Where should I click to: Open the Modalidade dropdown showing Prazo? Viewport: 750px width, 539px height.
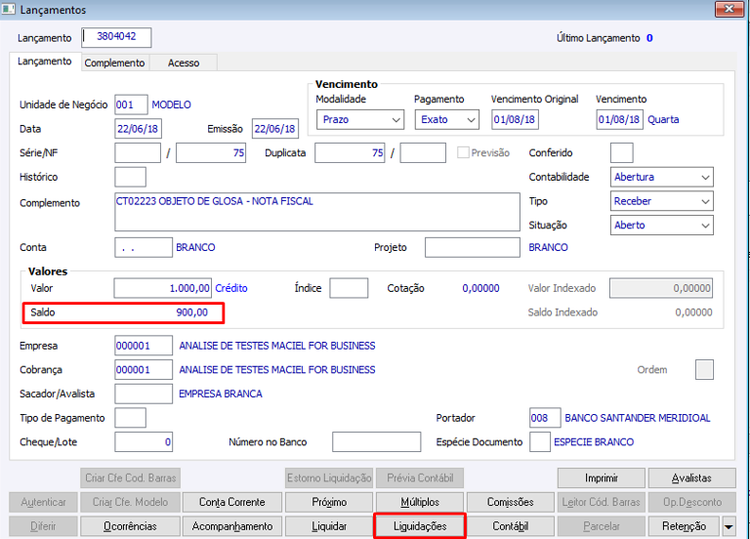click(360, 120)
